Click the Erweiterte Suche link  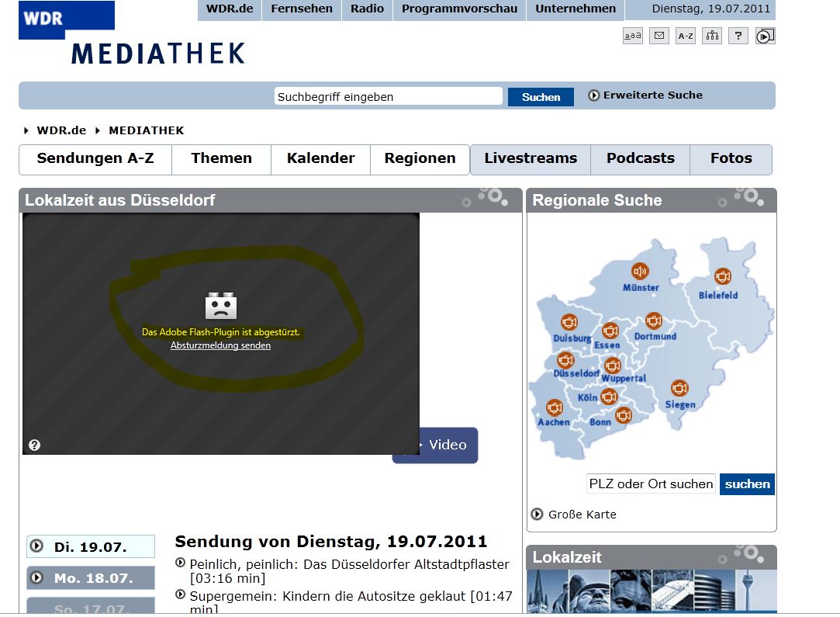coord(652,95)
